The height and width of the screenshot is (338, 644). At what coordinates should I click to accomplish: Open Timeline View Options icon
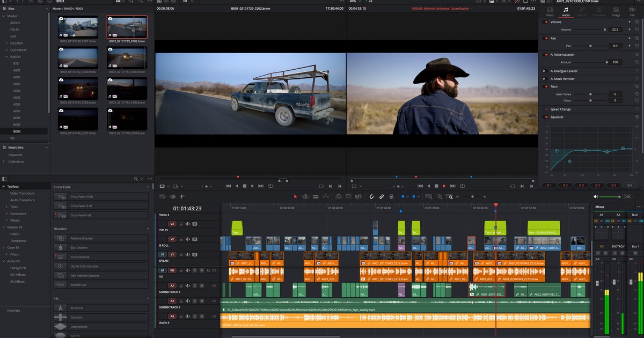[162, 197]
